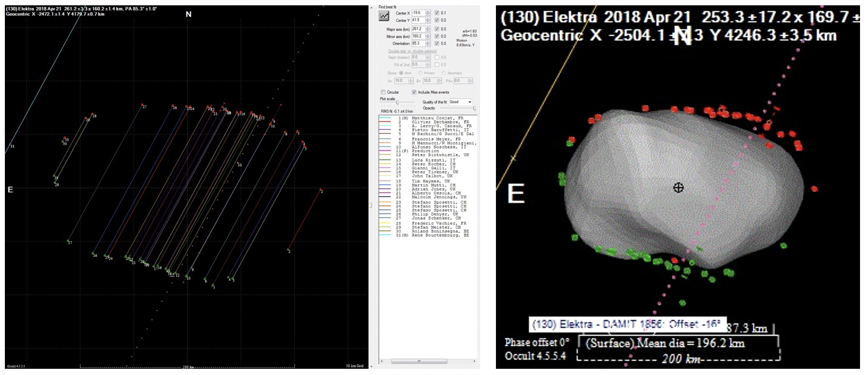Click the horizontal scrollbar's left arrow
The width and height of the screenshot is (868, 375).
[x=381, y=361]
